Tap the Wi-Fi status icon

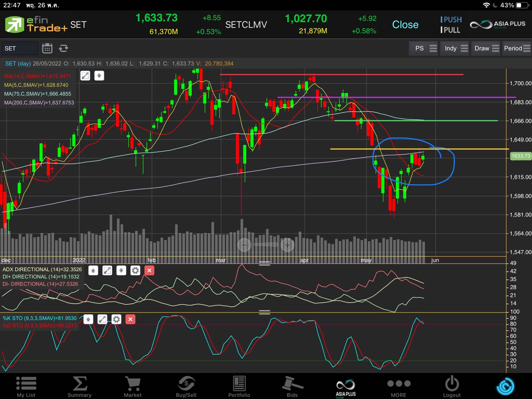point(486,5)
